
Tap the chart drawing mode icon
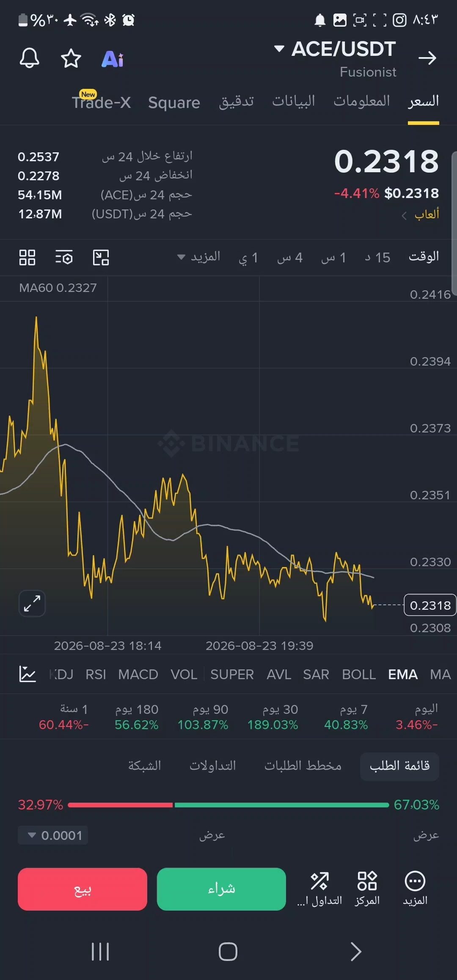tap(101, 257)
